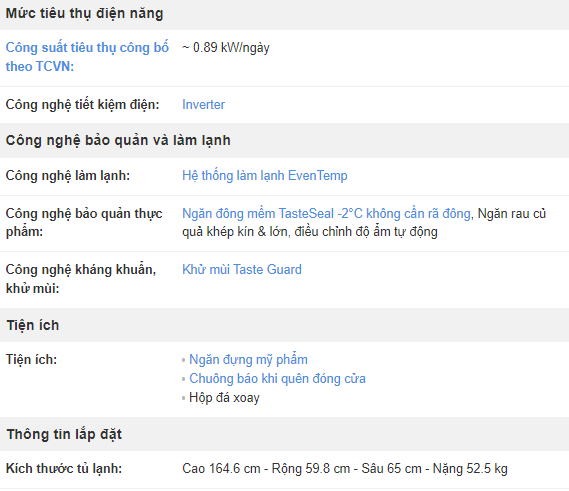Select the Hộp đá xoay list item
Image resolution: width=569 pixels, height=491 pixels.
pyautogui.click(x=224, y=398)
